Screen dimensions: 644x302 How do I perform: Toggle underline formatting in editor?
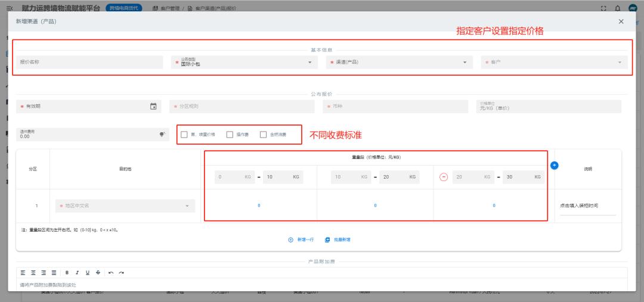coord(88,272)
